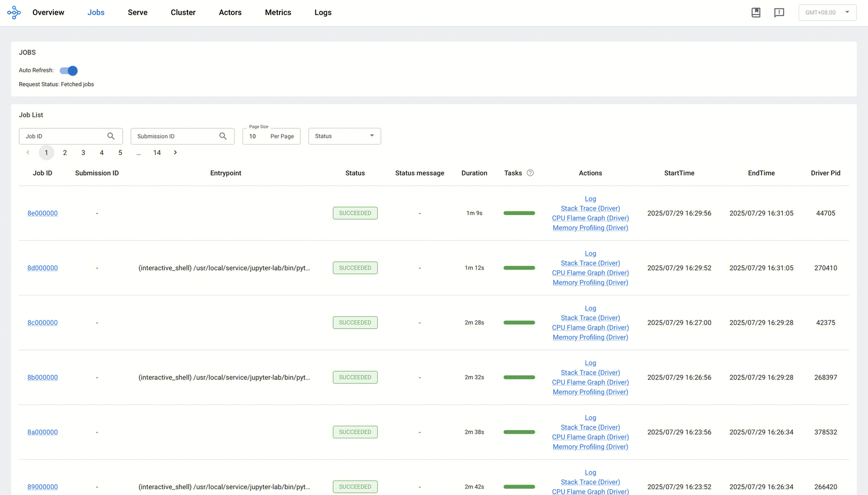Open Log for job 8a000000

pos(590,418)
